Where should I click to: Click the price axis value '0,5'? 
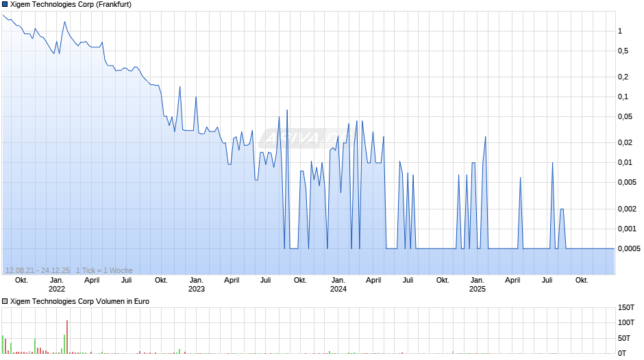click(x=623, y=51)
